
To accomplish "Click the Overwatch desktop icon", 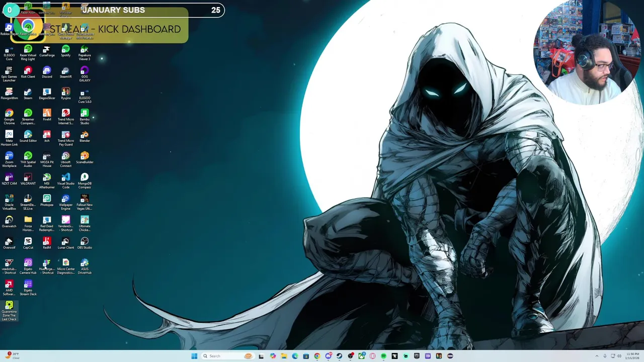I will (x=9, y=222).
